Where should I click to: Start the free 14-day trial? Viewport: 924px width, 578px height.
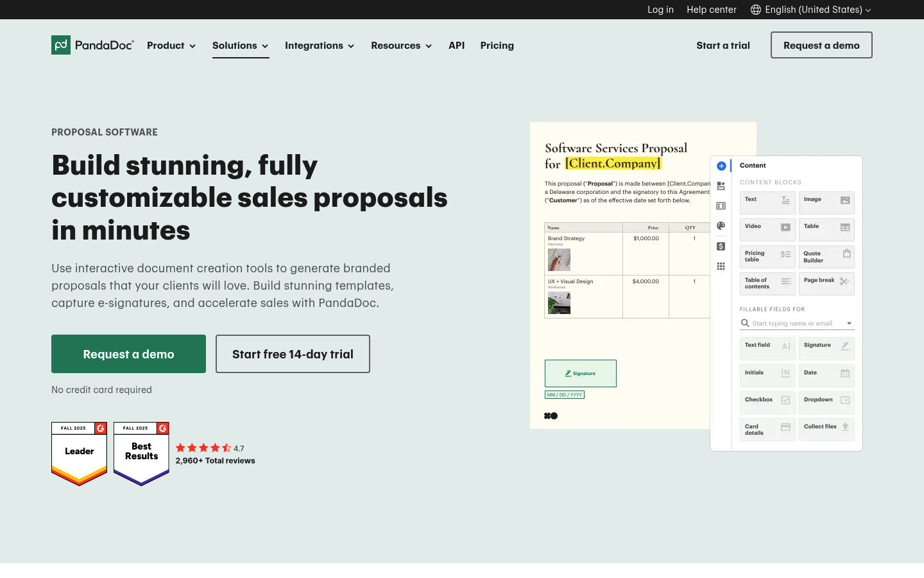(x=293, y=354)
